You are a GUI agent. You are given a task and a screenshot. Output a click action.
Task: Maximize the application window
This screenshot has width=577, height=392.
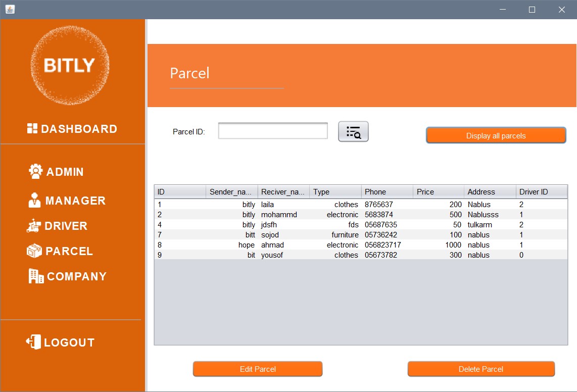pyautogui.click(x=532, y=10)
